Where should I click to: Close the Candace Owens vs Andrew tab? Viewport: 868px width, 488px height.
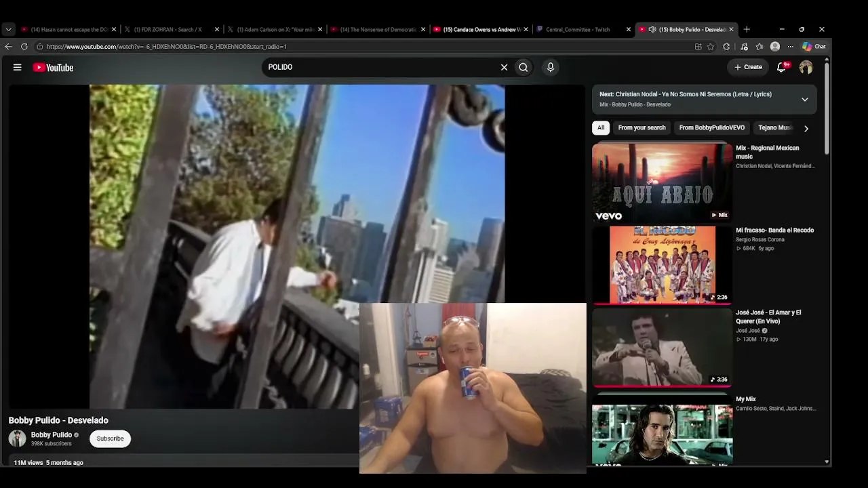click(526, 29)
